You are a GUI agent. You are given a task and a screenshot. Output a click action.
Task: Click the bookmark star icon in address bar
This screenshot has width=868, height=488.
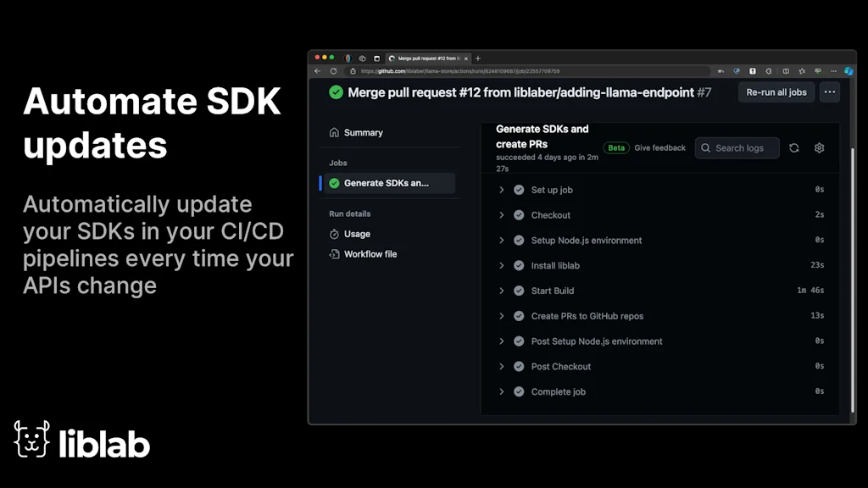click(802, 71)
